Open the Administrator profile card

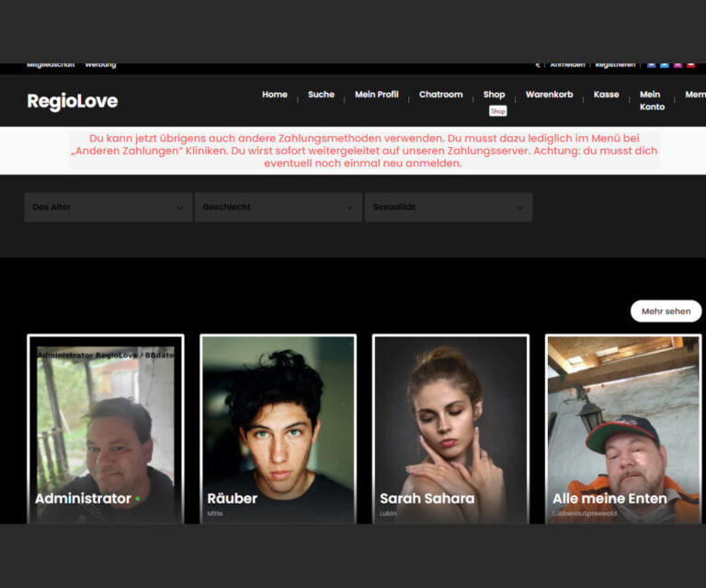[x=106, y=429]
